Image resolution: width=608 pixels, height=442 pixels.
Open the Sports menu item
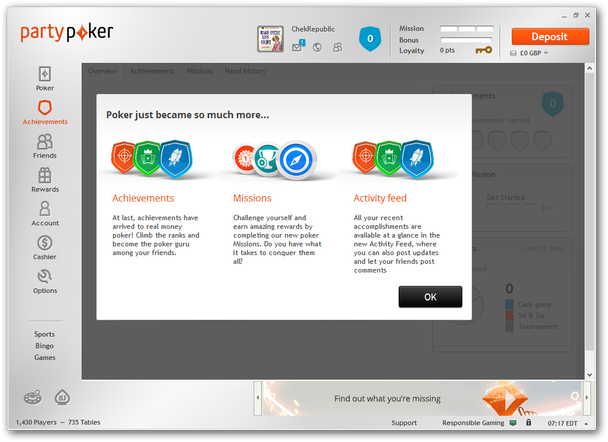pyautogui.click(x=45, y=335)
